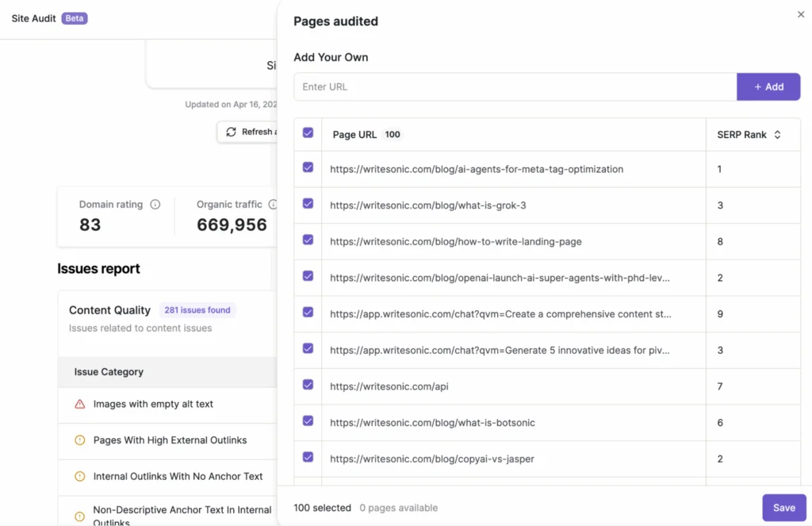812x526 pixels.
Task: Click the warning icon beside Non-Descriptive Anchor Text issue
Action: click(x=79, y=515)
